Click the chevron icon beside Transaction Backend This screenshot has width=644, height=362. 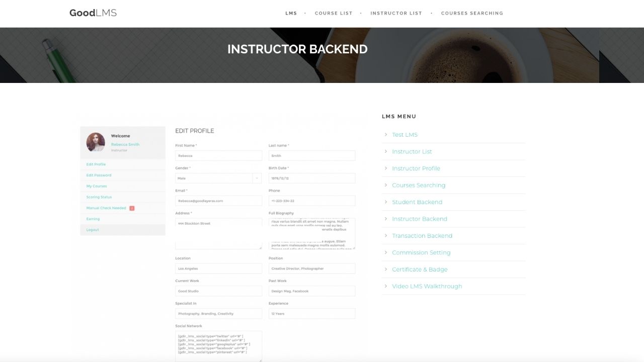pos(385,235)
